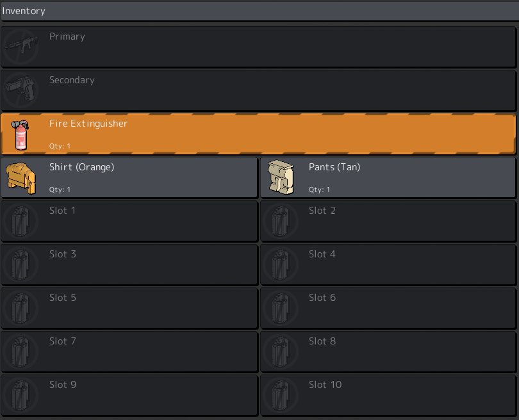Screen dimensions: 519x420
Task: Choose empty Slot 4
Action: (388, 264)
